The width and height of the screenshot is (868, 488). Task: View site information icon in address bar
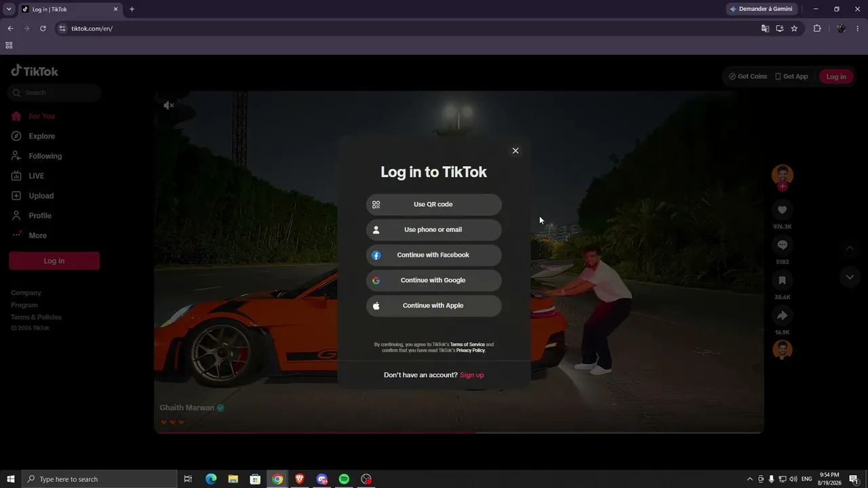[62, 28]
